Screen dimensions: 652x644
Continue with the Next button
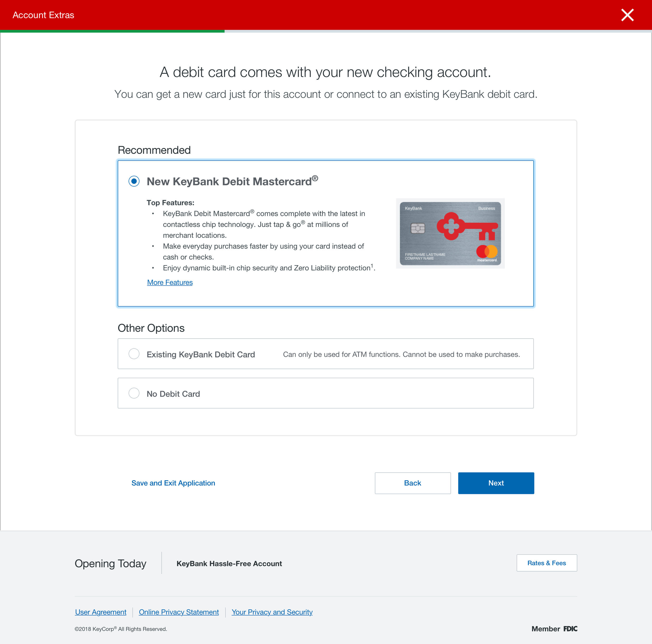pyautogui.click(x=496, y=483)
